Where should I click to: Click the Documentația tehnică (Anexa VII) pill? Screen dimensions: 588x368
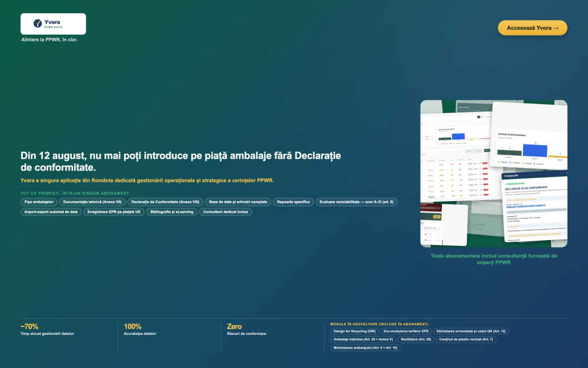click(x=92, y=202)
